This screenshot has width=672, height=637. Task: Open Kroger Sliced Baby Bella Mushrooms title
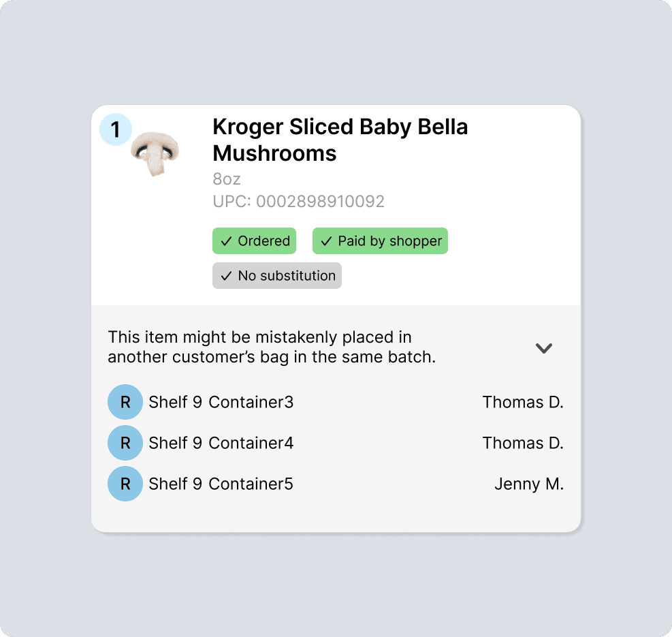click(340, 140)
